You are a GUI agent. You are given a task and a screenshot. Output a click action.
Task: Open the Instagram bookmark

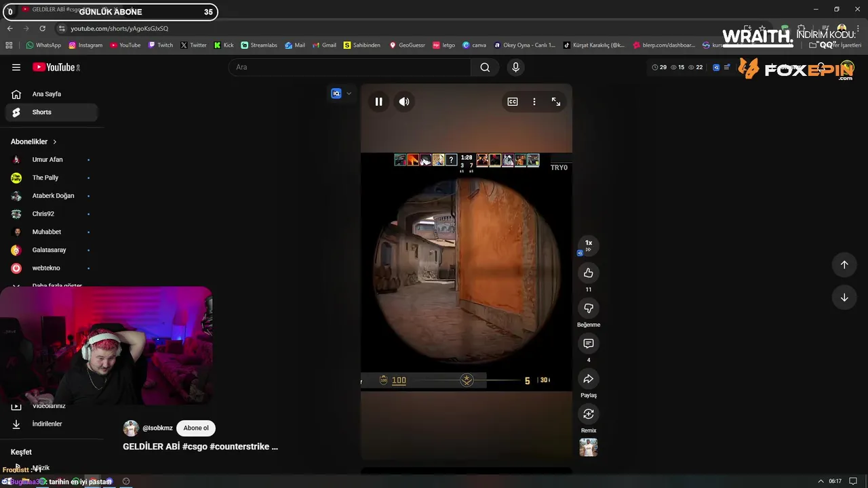point(85,45)
